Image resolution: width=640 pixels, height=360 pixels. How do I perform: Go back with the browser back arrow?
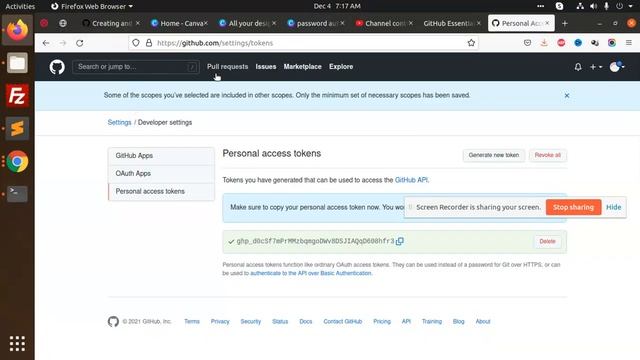tap(46, 43)
